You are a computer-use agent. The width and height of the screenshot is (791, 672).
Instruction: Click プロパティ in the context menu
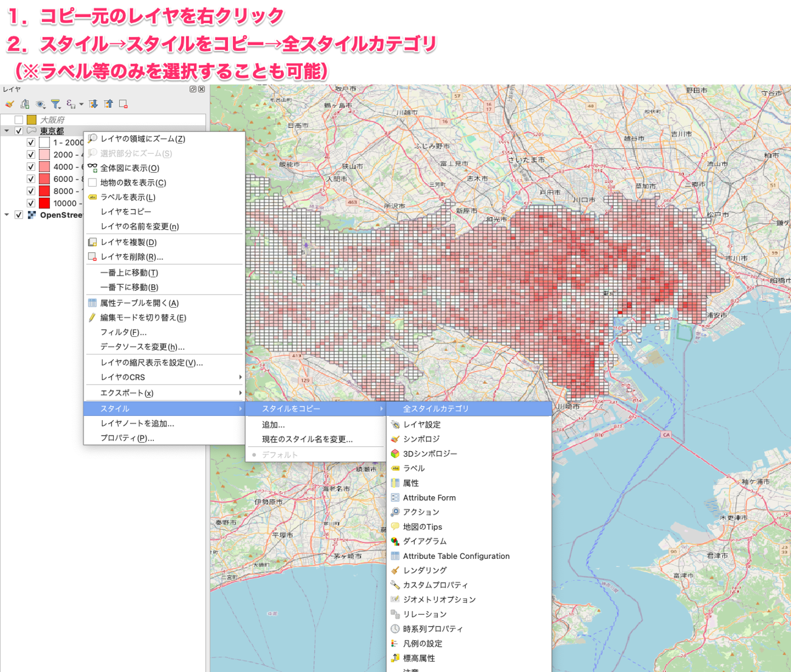[x=127, y=438]
